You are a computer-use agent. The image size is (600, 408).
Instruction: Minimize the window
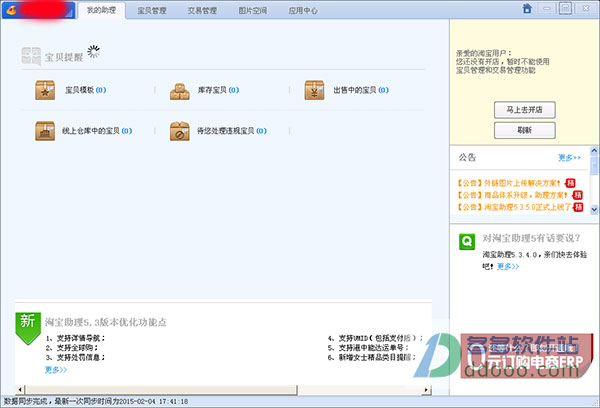click(x=547, y=8)
